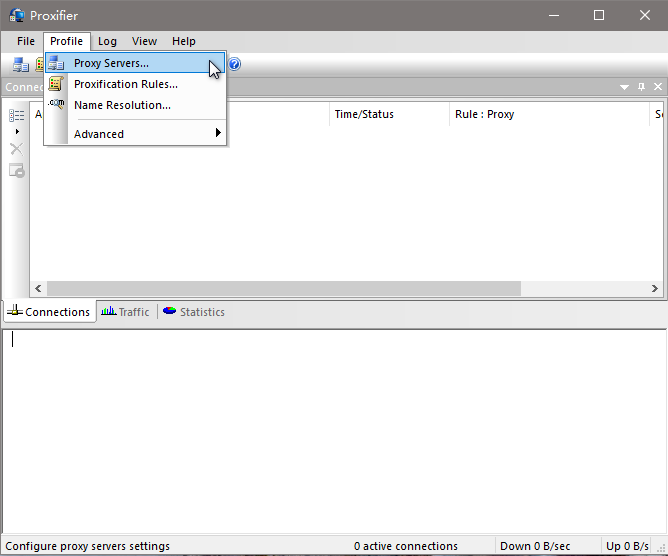Screen dimensions: 668x556
Task: Pin the Connections pane
Action: click(x=641, y=86)
